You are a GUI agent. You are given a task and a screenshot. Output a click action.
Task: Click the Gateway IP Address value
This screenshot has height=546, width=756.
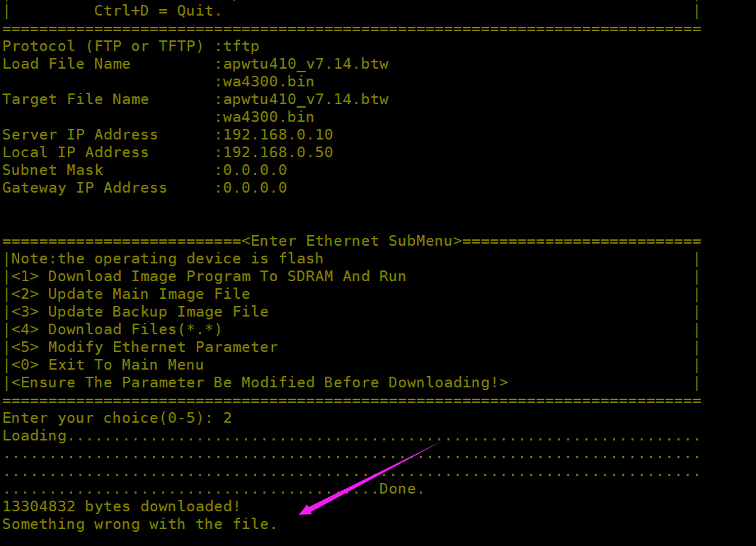pyautogui.click(x=255, y=188)
